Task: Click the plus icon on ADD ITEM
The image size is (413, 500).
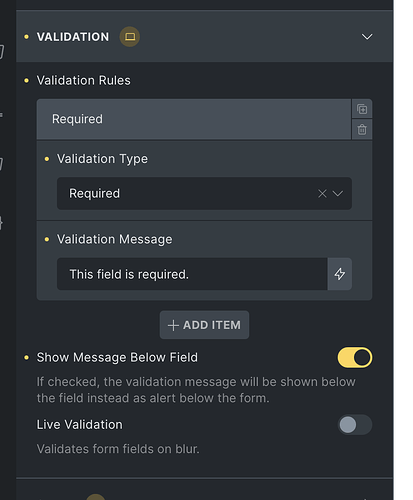Action: tap(173, 325)
